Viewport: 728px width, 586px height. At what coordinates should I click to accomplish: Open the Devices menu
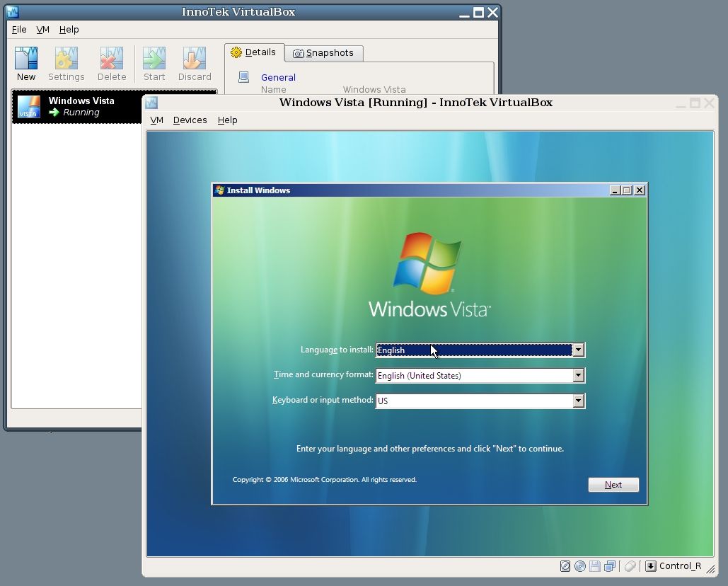[x=190, y=120]
